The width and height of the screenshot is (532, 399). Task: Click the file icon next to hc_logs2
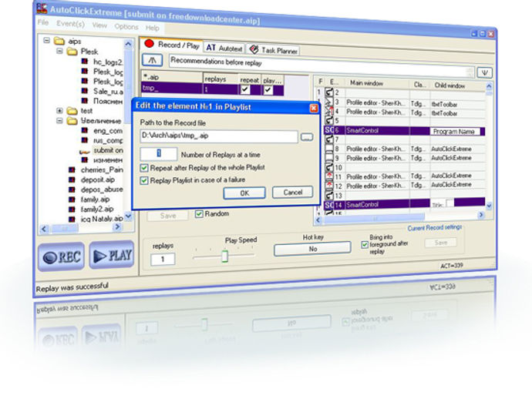pyautogui.click(x=85, y=62)
